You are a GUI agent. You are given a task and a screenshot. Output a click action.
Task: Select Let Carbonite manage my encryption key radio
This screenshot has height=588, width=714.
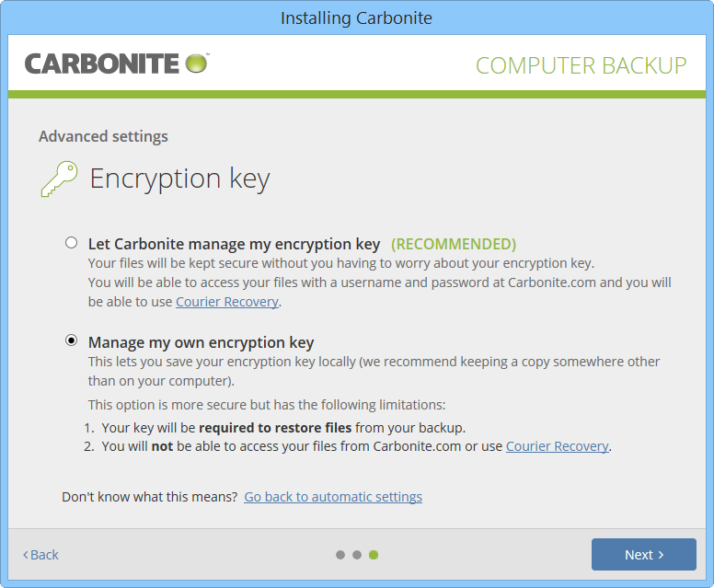[72, 244]
